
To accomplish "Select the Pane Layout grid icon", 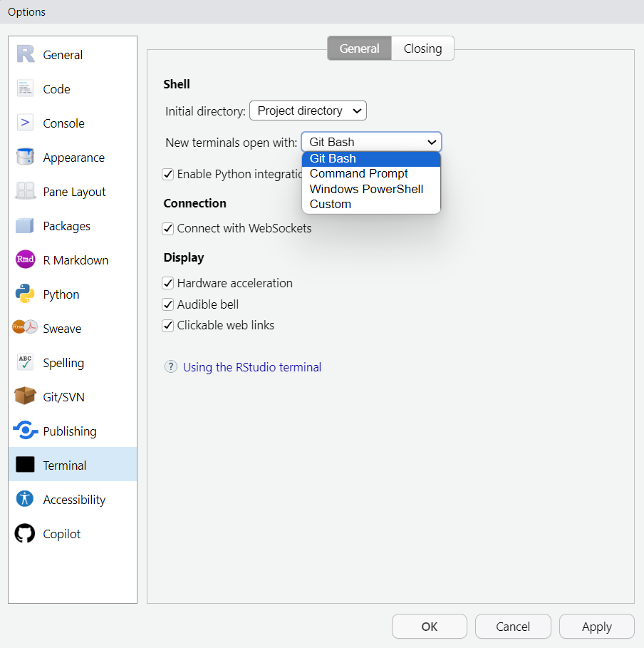I will coord(25,191).
